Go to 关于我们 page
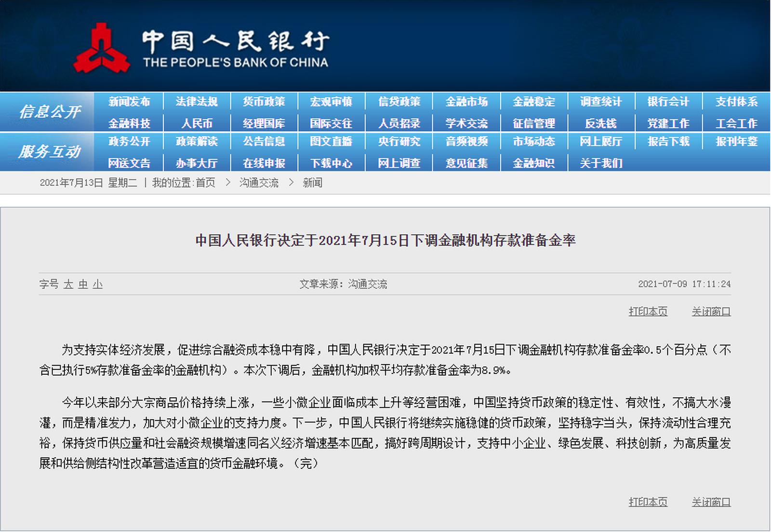The width and height of the screenshot is (771, 532). tap(600, 163)
